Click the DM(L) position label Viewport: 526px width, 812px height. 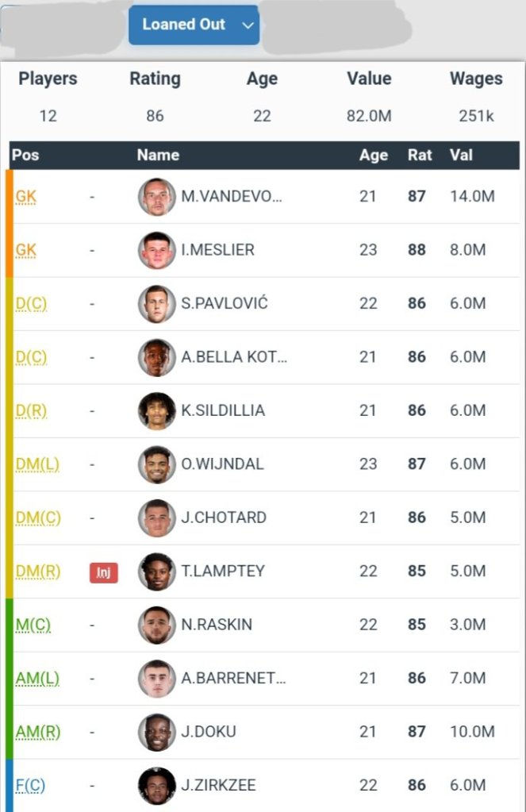36,464
